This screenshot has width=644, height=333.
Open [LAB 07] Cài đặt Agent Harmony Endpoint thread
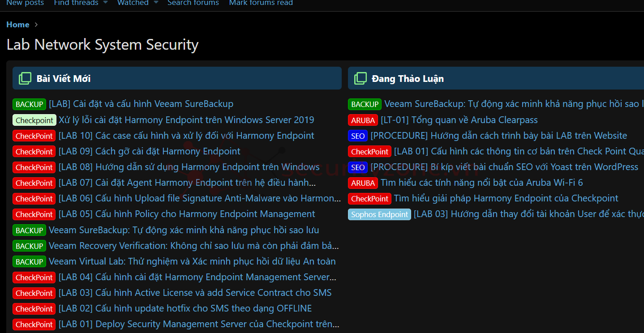click(x=187, y=183)
